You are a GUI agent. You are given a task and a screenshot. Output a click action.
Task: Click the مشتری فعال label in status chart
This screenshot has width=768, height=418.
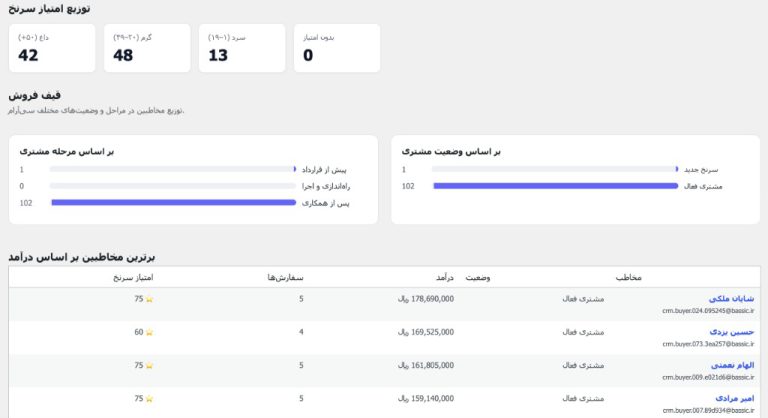(x=703, y=186)
